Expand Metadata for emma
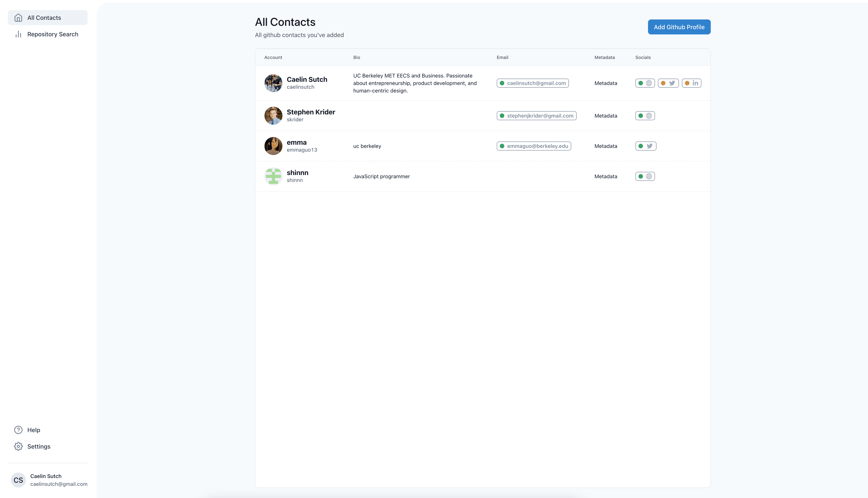 tap(606, 146)
